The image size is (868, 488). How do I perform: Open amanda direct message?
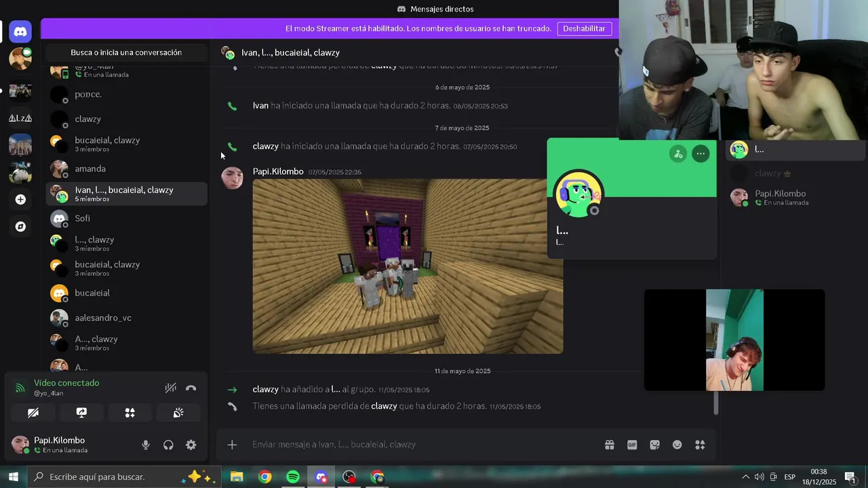126,169
